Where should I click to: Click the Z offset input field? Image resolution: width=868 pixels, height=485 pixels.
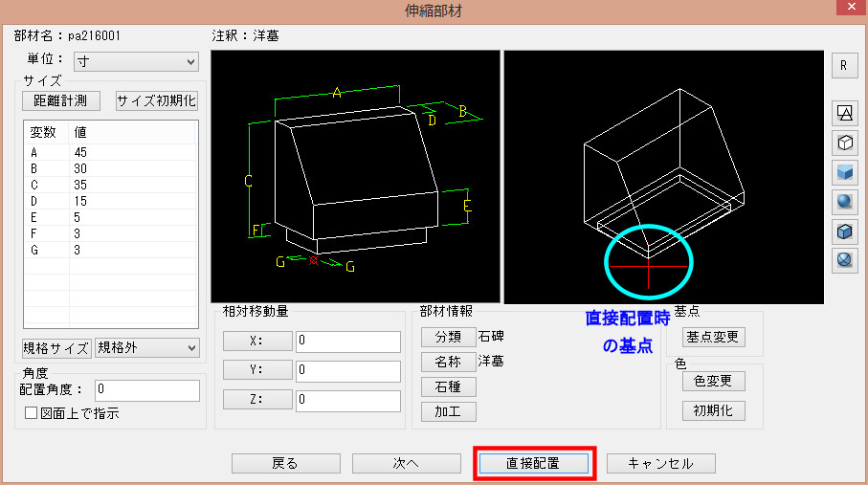click(x=347, y=400)
